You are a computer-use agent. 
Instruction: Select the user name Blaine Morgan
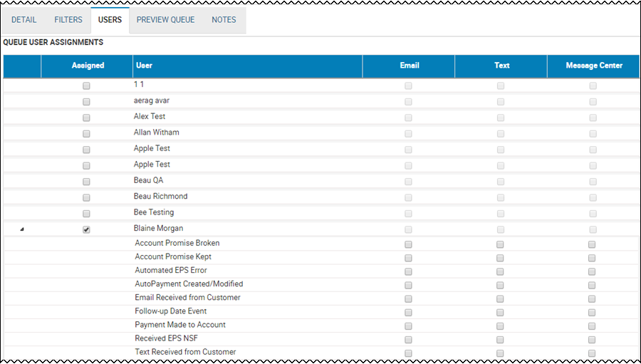coord(158,228)
